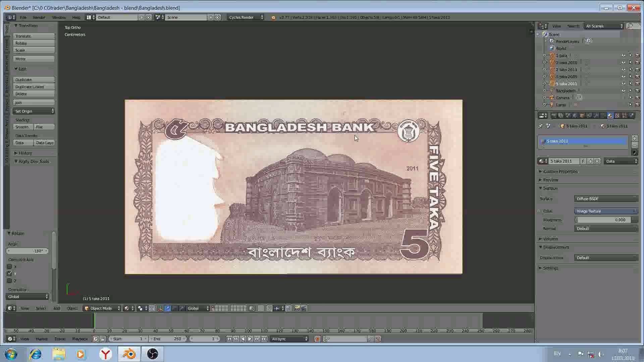The height and width of the screenshot is (362, 644).
Task: Click the timeline lock range icon
Action: click(x=103, y=339)
